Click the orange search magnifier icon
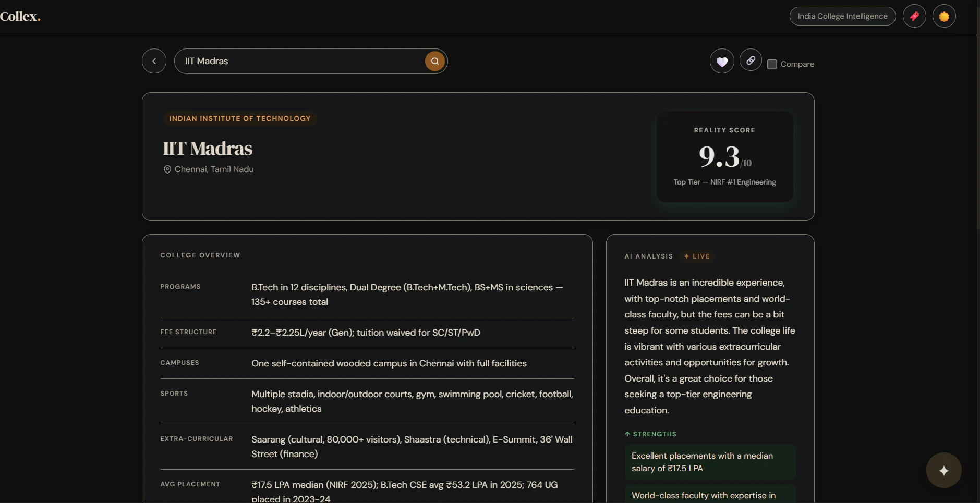This screenshot has width=980, height=503. click(x=434, y=61)
